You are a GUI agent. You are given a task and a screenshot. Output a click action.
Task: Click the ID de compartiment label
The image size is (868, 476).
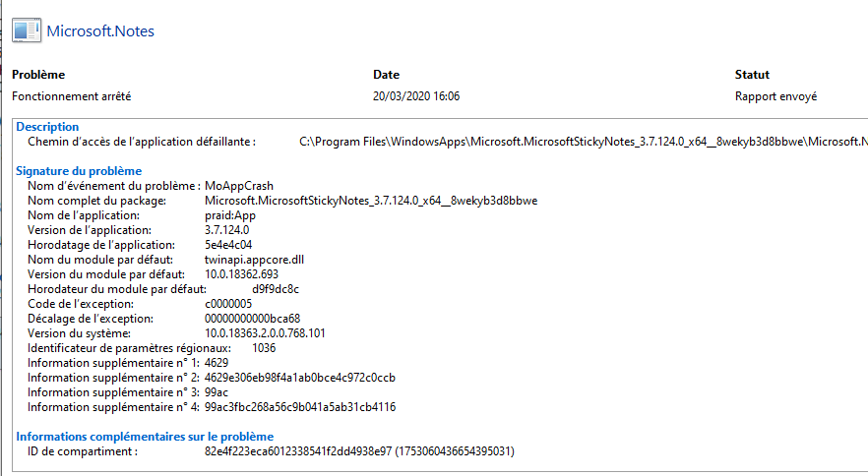[x=83, y=451]
